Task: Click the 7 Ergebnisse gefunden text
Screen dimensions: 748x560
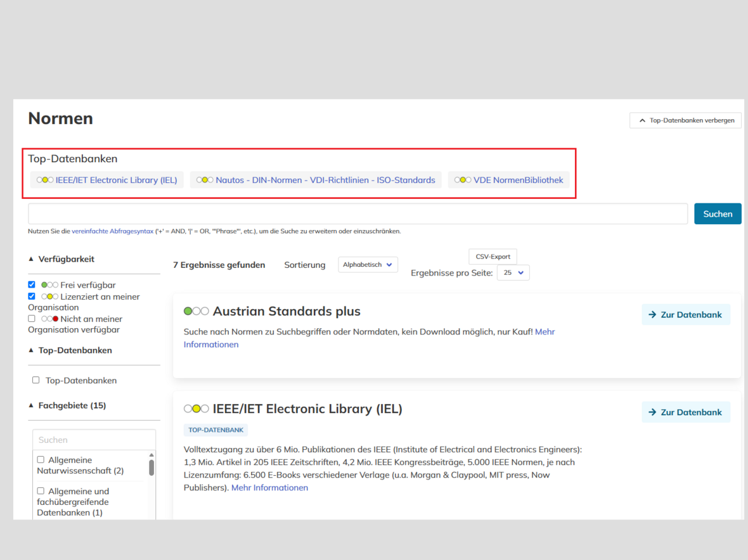Action: click(219, 265)
